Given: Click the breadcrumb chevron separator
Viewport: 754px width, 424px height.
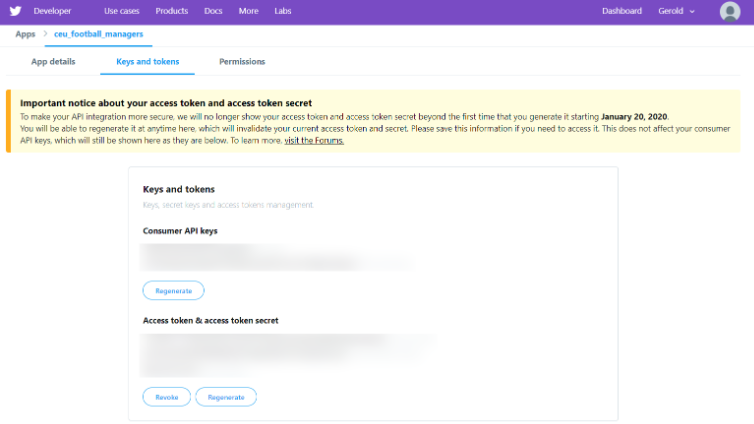Looking at the screenshot, I should [45, 34].
